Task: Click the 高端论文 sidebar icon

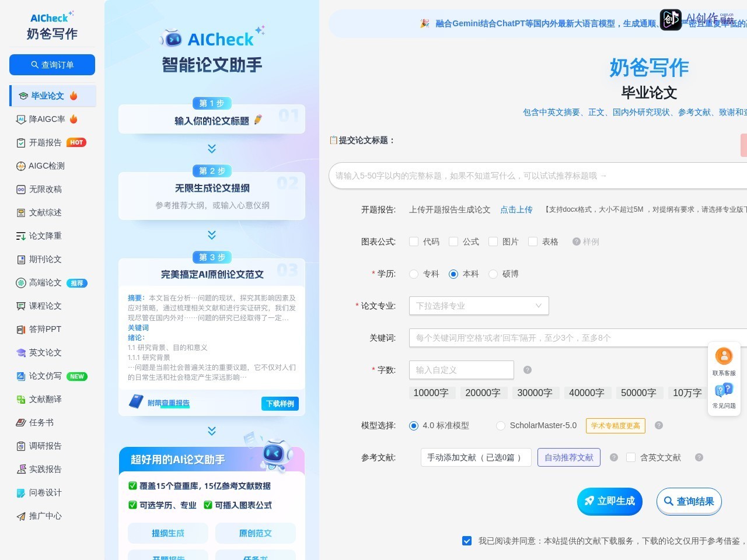Action: 21,283
